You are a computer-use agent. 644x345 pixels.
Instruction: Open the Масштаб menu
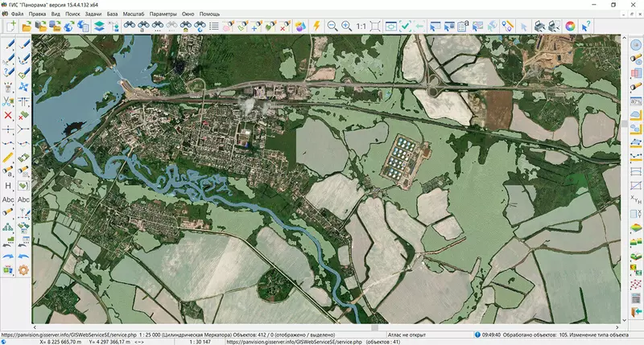pos(132,14)
